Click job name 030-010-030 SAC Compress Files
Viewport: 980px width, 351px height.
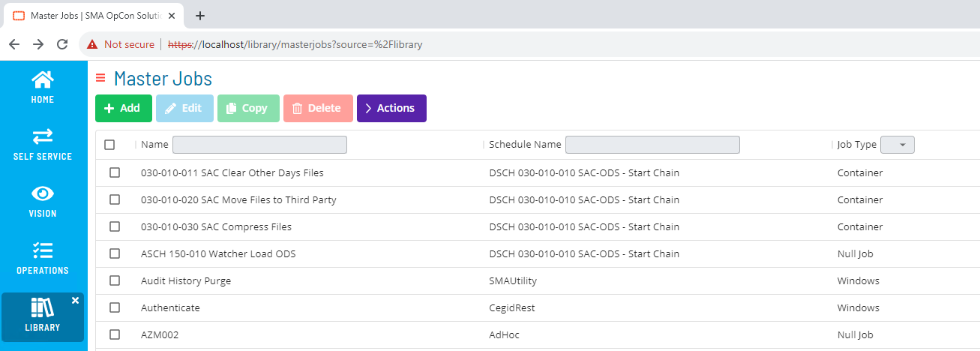pos(216,226)
